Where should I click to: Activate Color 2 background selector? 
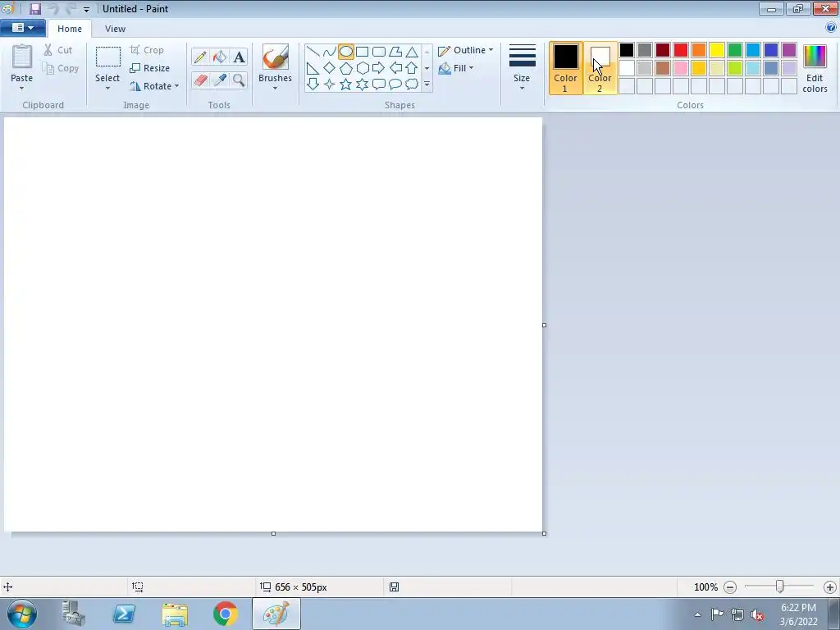pyautogui.click(x=600, y=68)
